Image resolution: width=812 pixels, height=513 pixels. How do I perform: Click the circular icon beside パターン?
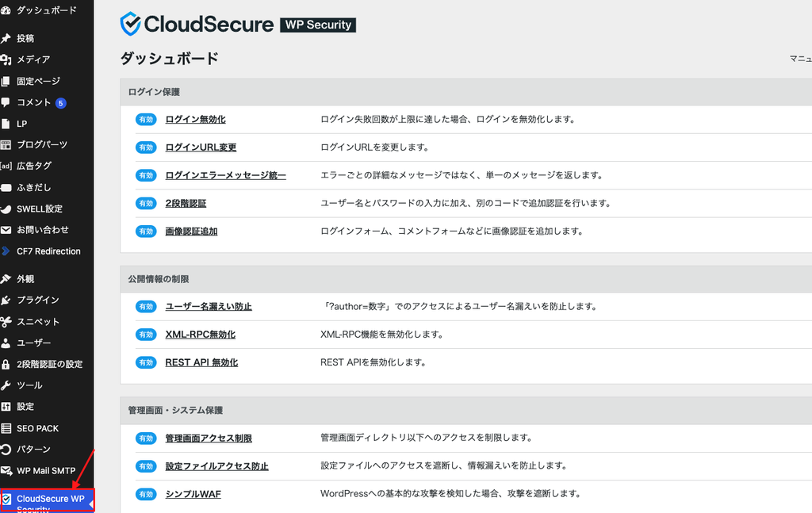[6, 450]
